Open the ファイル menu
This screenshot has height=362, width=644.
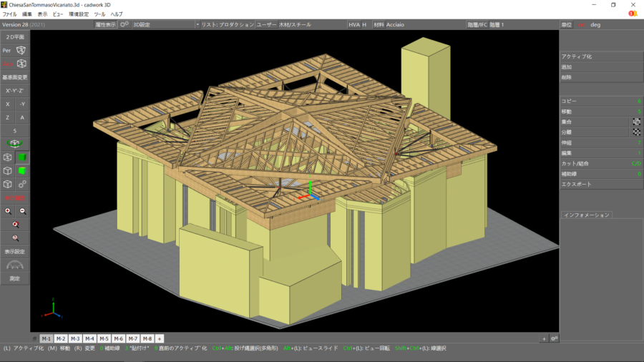pyautogui.click(x=10, y=14)
